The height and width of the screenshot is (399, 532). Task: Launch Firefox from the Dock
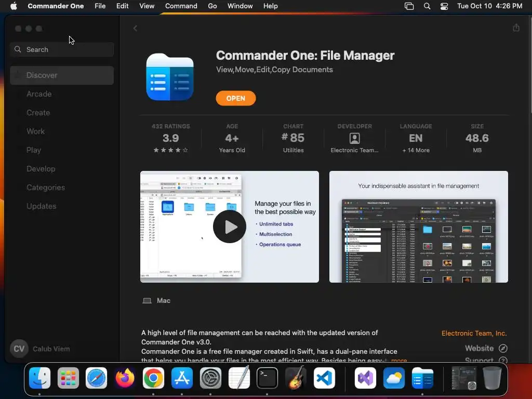pyautogui.click(x=125, y=378)
